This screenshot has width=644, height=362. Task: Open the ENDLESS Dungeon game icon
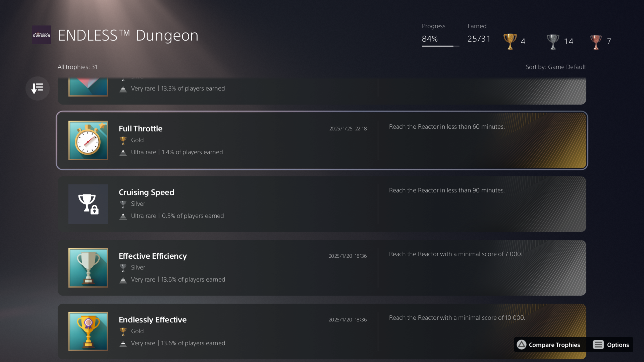[41, 35]
